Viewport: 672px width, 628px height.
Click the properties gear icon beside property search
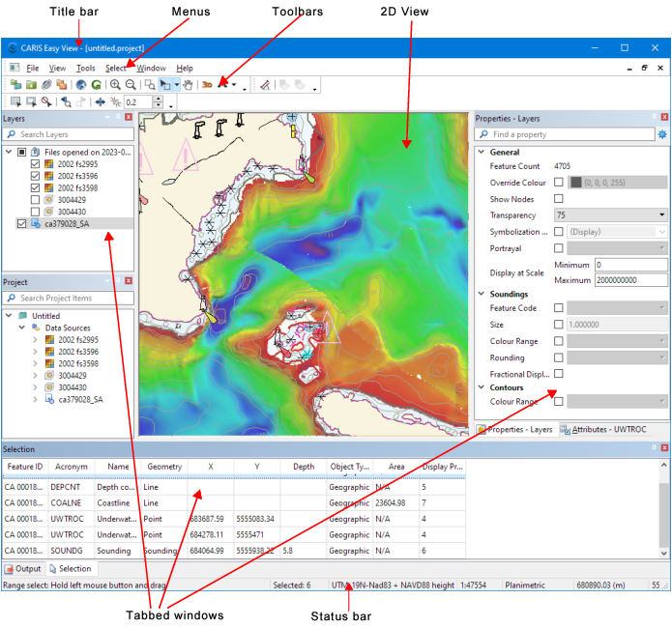[x=662, y=134]
